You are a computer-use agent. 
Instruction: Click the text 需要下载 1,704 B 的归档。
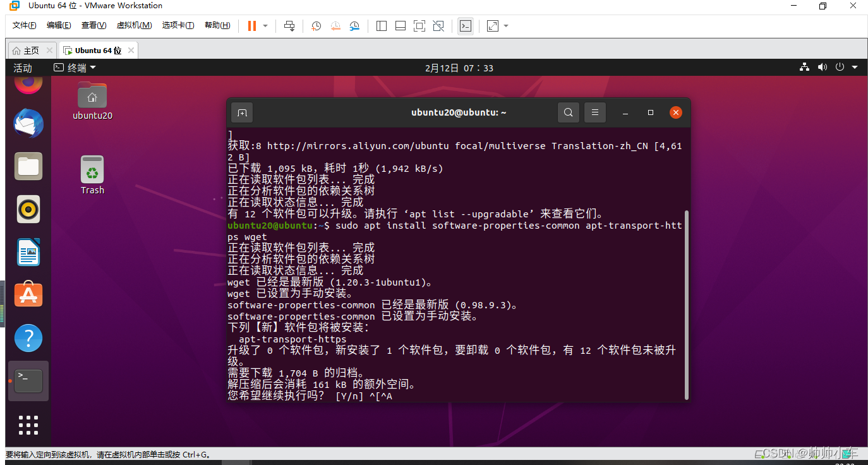(x=296, y=373)
